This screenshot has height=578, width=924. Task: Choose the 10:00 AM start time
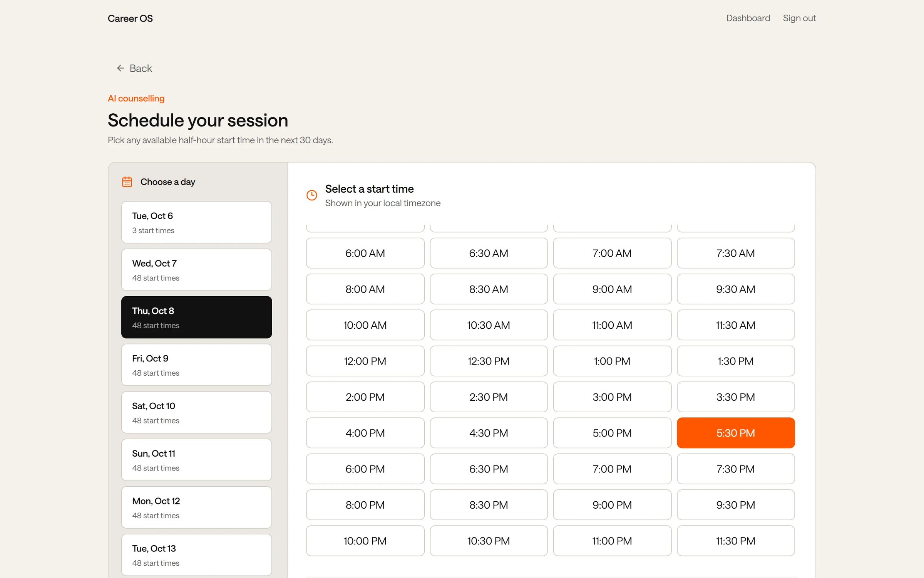coord(365,325)
